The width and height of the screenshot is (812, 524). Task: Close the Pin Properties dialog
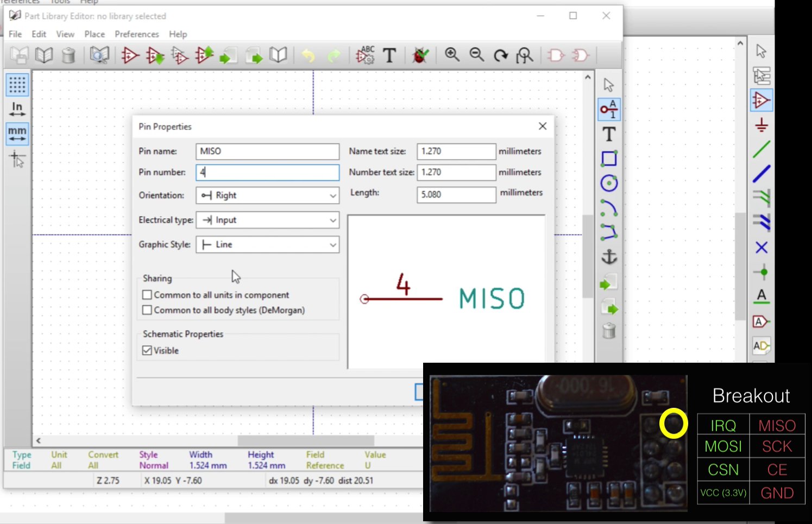pos(543,126)
